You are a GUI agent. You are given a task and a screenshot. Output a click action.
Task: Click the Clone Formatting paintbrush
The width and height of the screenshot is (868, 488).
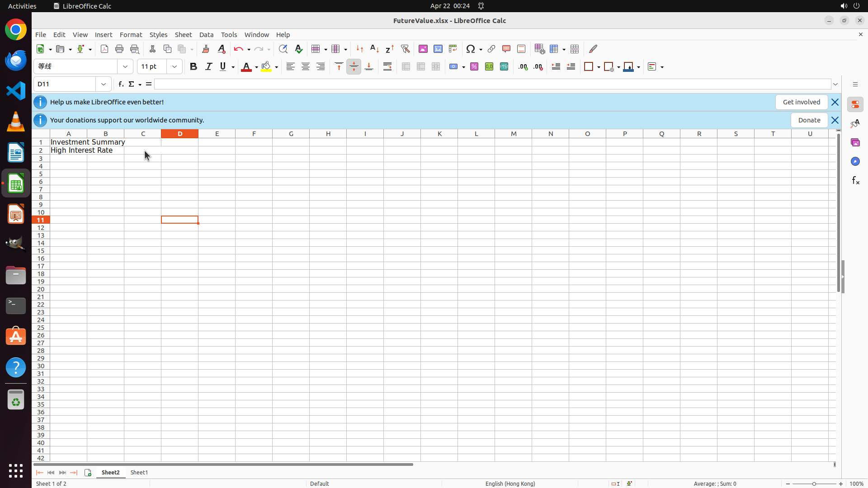pos(206,49)
